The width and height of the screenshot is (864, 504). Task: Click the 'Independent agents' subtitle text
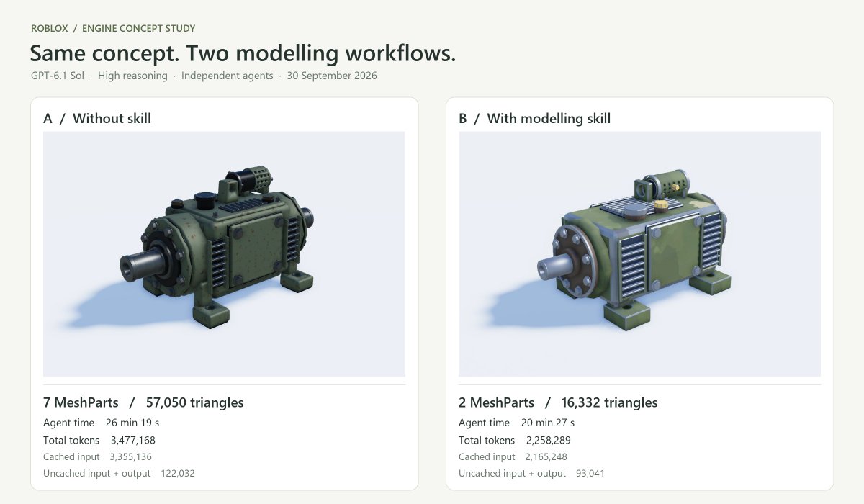(228, 76)
